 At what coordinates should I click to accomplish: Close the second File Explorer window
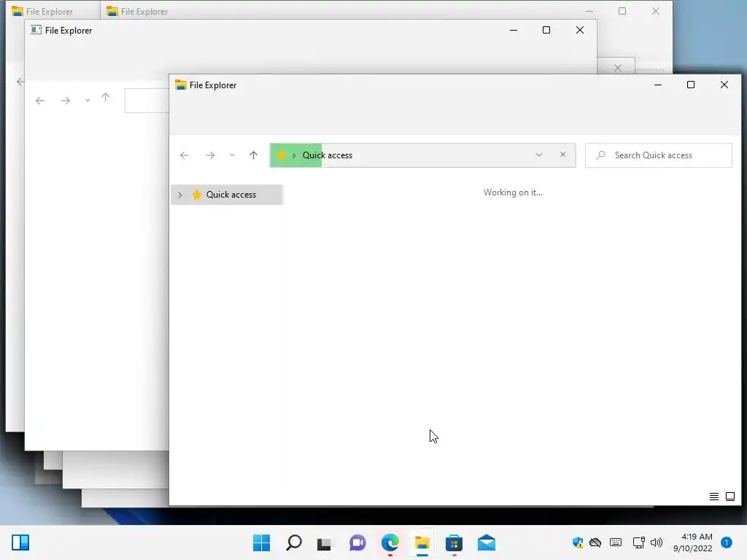tap(580, 30)
